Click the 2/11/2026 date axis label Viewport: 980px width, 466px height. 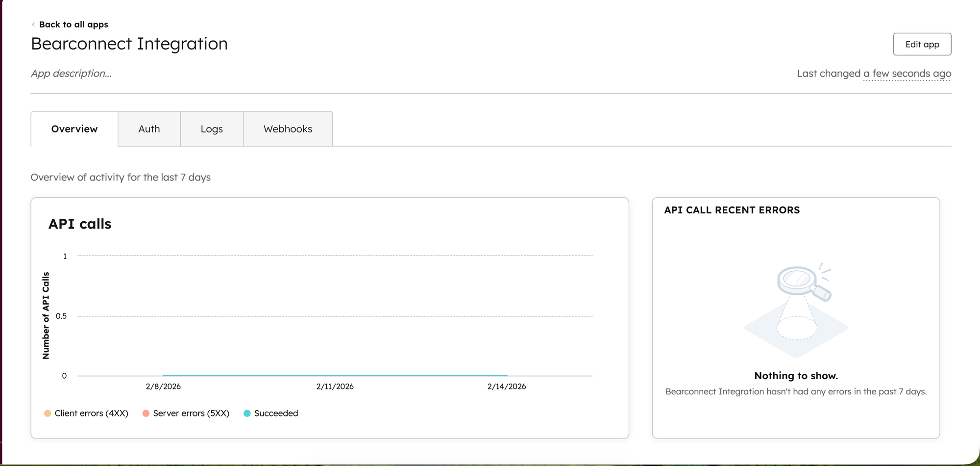coord(335,387)
